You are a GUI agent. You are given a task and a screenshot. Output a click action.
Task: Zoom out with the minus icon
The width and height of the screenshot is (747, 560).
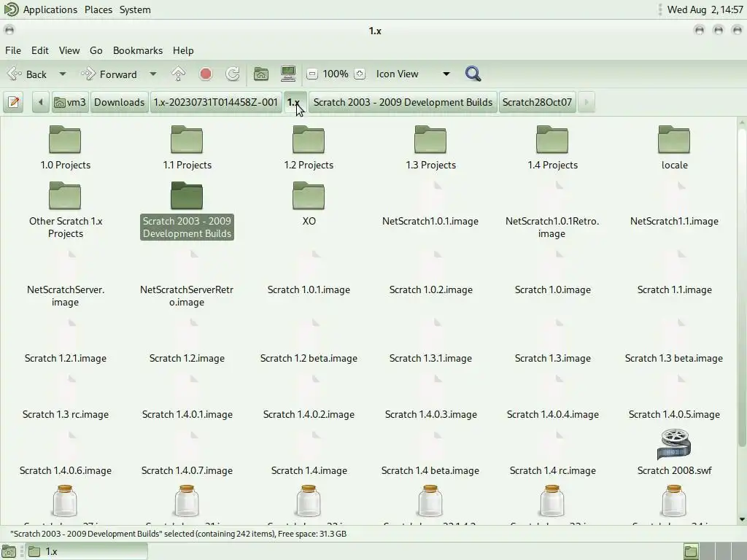pos(312,74)
